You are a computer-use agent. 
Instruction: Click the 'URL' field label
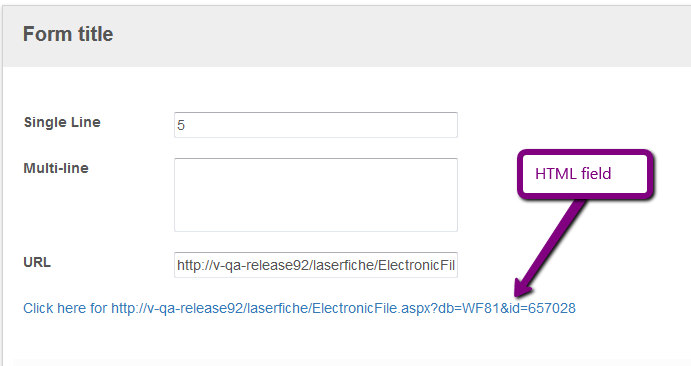click(37, 262)
